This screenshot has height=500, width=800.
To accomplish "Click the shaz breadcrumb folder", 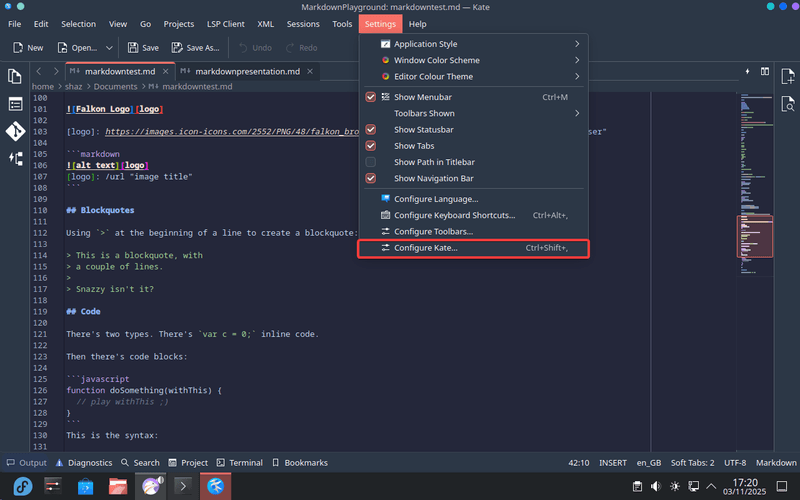I will [73, 87].
